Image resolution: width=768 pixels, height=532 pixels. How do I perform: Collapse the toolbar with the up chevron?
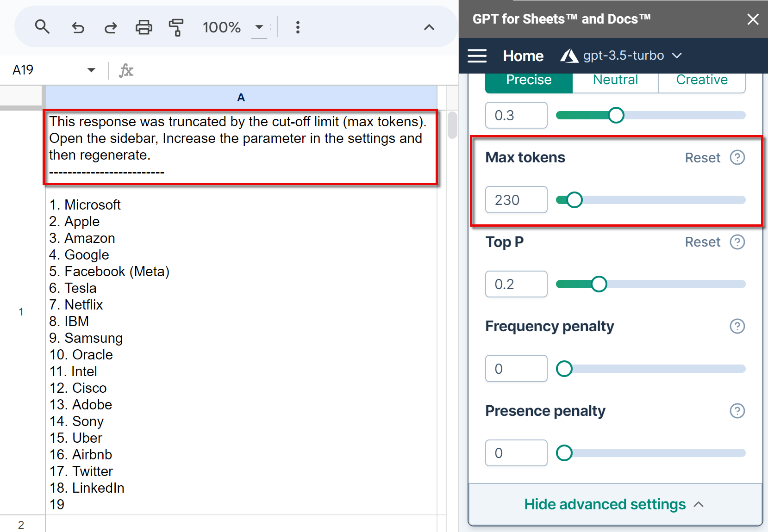coord(429,27)
